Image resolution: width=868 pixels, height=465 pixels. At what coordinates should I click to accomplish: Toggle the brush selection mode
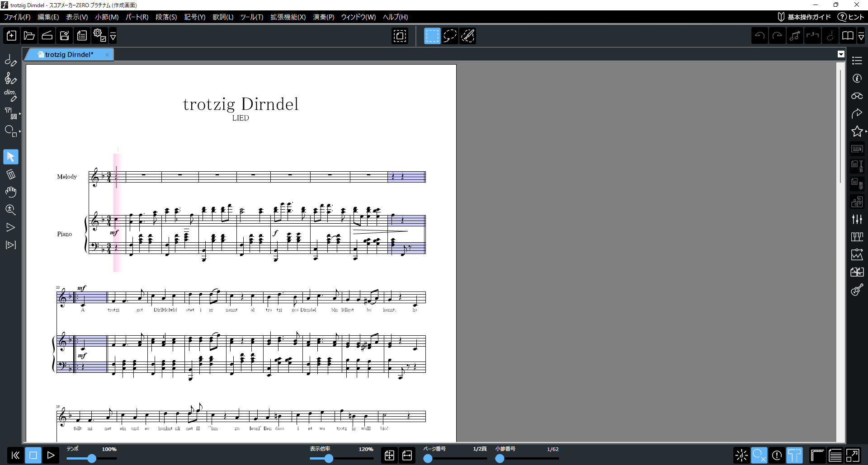tap(467, 36)
